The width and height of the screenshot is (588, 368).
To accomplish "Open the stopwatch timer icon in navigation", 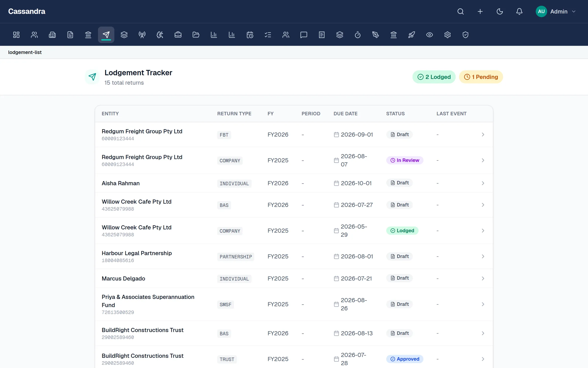I will tap(358, 35).
